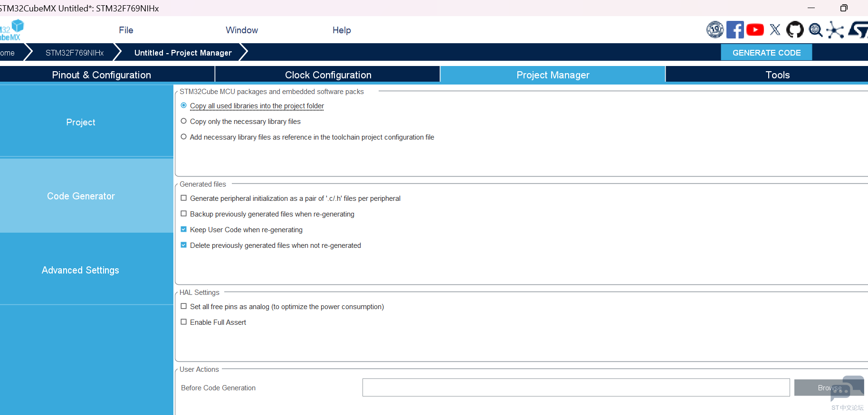Minimize the STM32CubeMX window
This screenshot has width=868, height=415.
click(x=811, y=8)
